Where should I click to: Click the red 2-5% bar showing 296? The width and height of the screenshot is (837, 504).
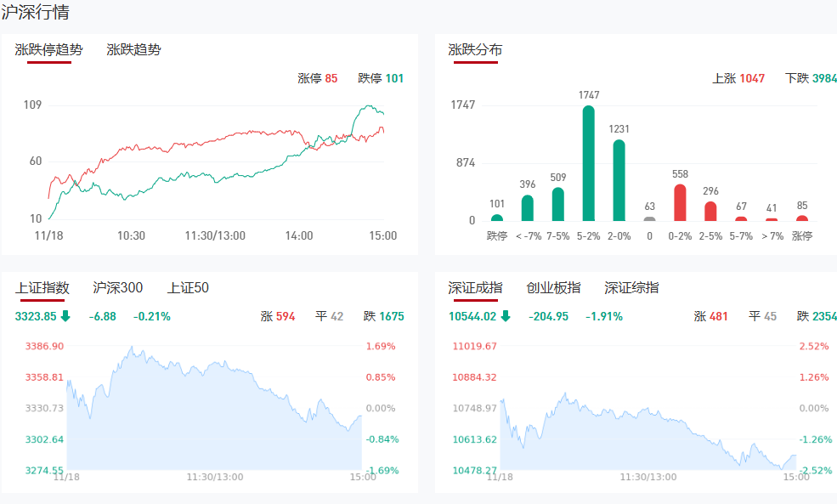tap(710, 211)
